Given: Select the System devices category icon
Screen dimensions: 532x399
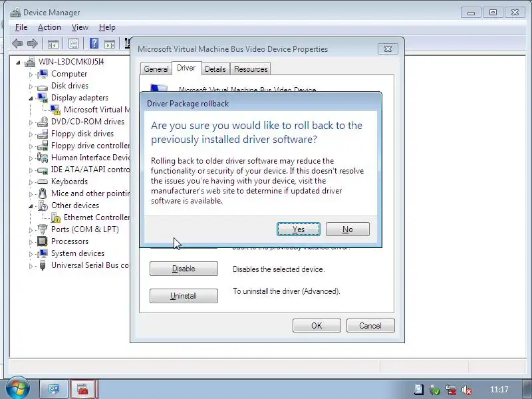Looking at the screenshot, I should pyautogui.click(x=43, y=253).
